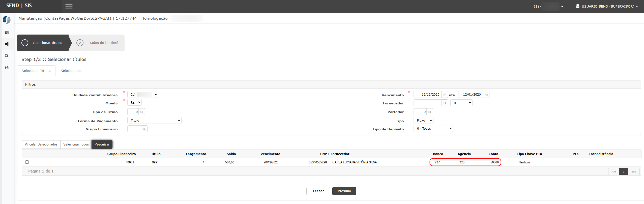644x204 pixels.
Task: Click the lookup icon beside Tipo de Título
Action: (142, 112)
